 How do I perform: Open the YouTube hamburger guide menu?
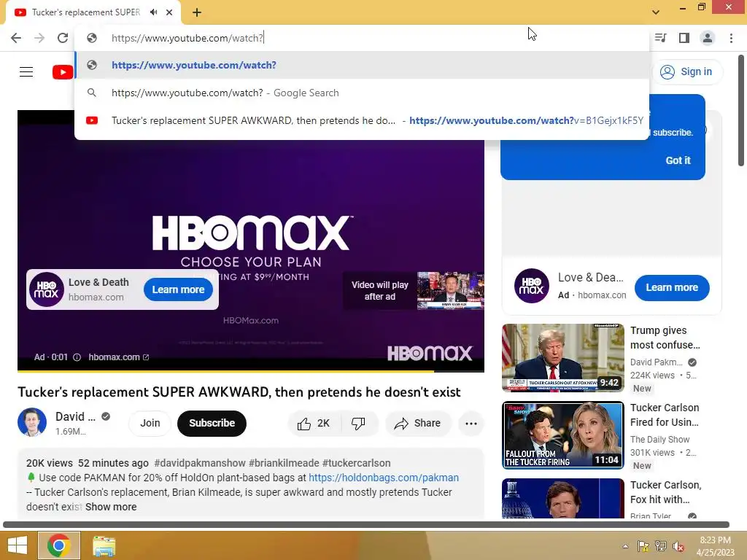pyautogui.click(x=26, y=72)
